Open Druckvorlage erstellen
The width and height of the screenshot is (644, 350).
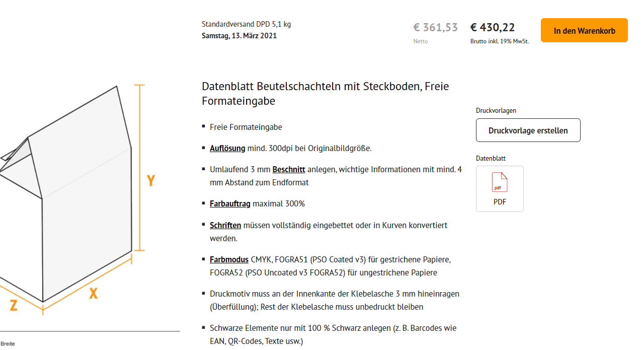[528, 130]
